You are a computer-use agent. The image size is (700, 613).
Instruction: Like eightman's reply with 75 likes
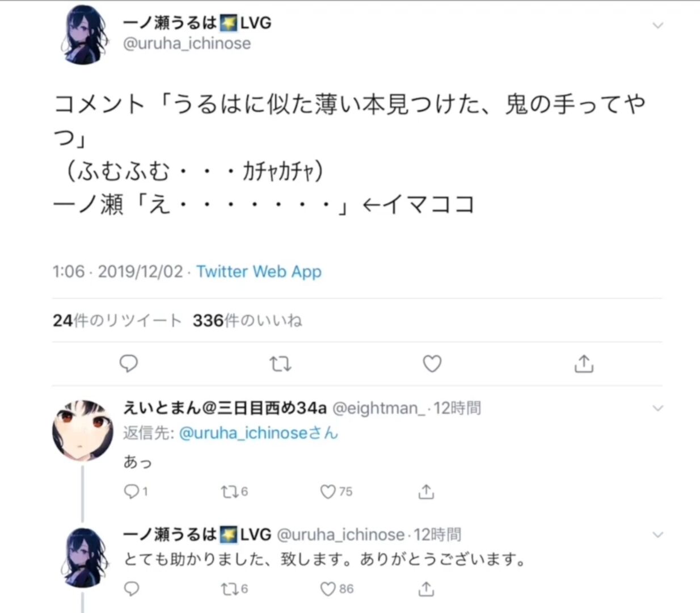(336, 492)
